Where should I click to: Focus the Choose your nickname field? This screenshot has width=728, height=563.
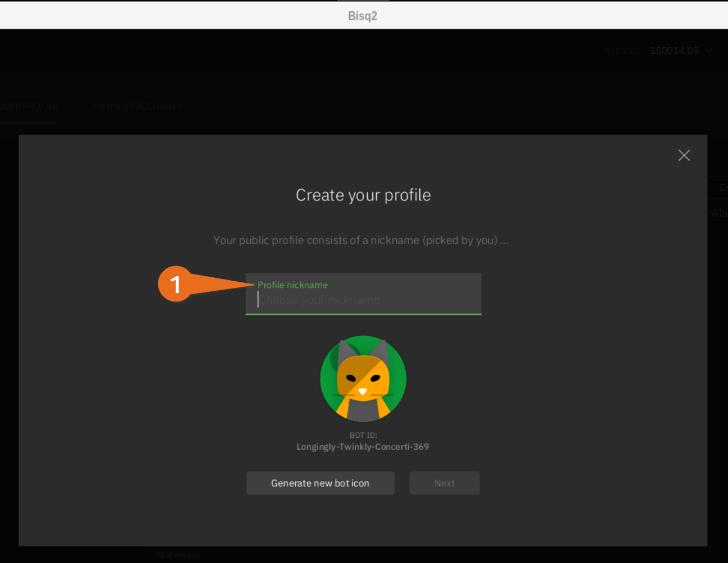tap(363, 300)
